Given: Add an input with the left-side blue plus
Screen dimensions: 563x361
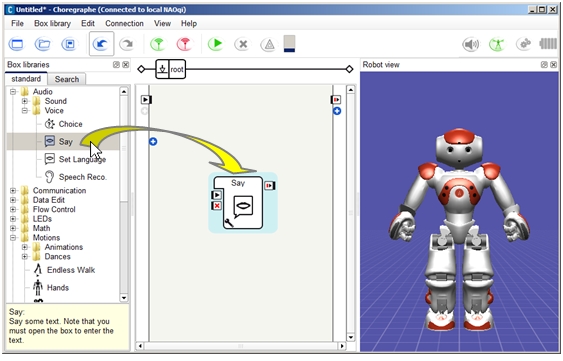Looking at the screenshot, I should pos(153,142).
